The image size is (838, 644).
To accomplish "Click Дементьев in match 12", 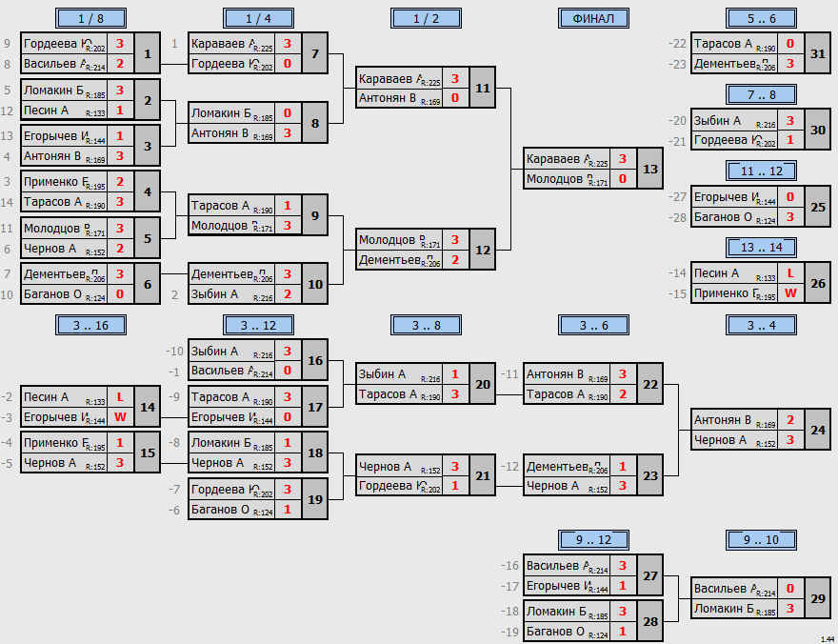I will [389, 260].
